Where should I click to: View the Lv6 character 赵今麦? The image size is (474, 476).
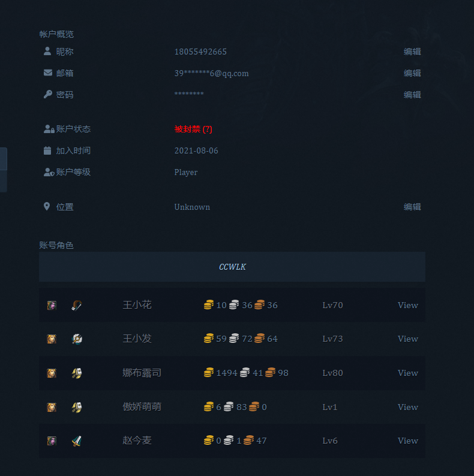(407, 441)
